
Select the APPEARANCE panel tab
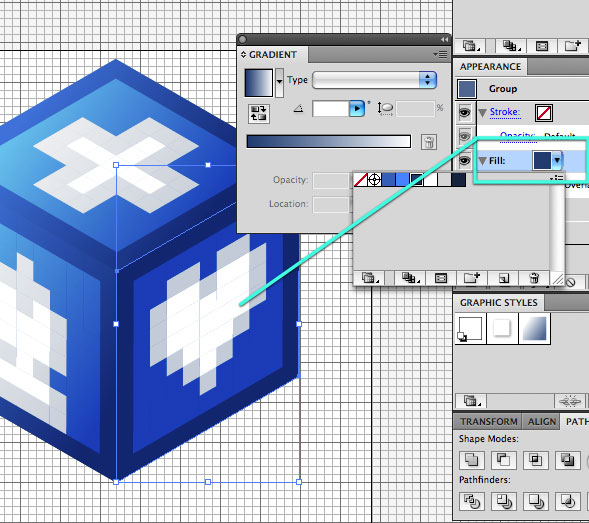[x=490, y=67]
